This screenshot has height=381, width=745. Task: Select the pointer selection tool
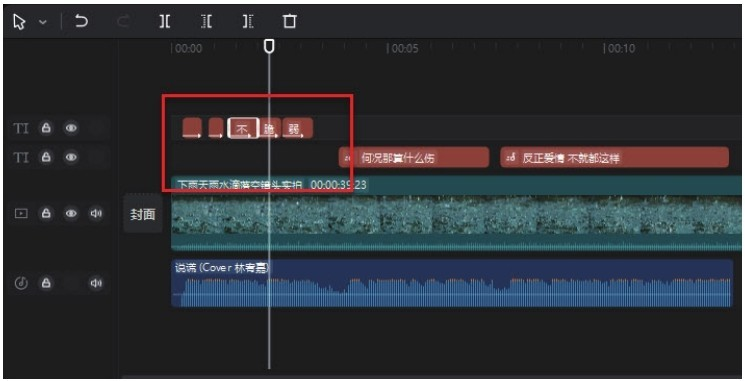(19, 22)
